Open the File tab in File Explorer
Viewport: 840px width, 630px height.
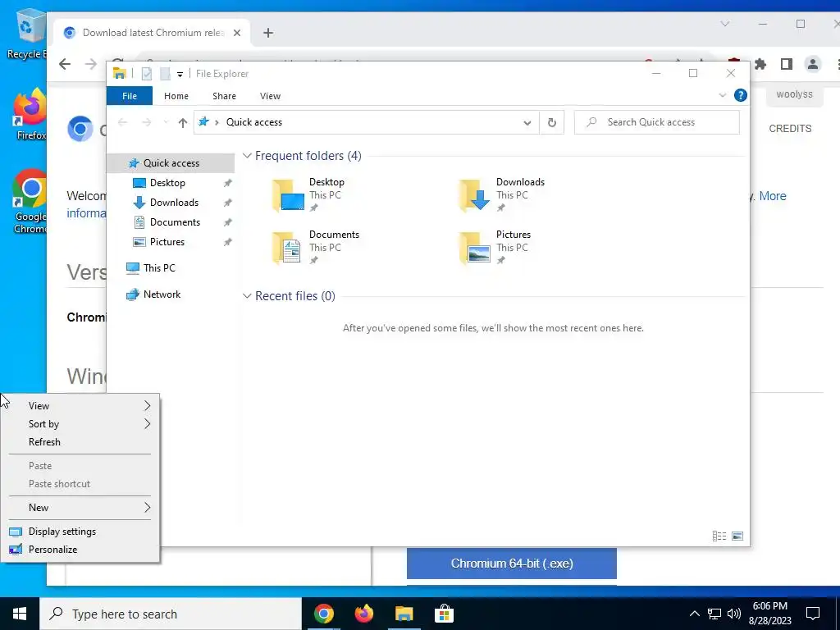pyautogui.click(x=130, y=96)
